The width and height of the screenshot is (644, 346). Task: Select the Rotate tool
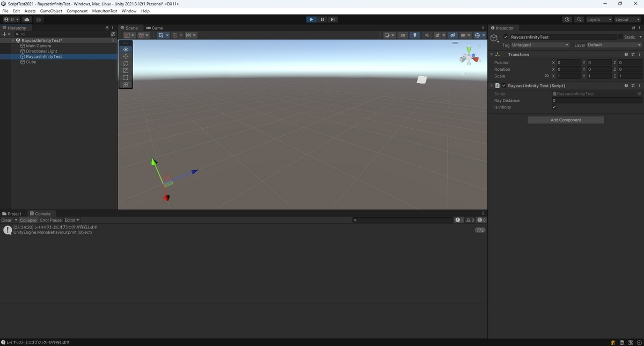tap(126, 63)
